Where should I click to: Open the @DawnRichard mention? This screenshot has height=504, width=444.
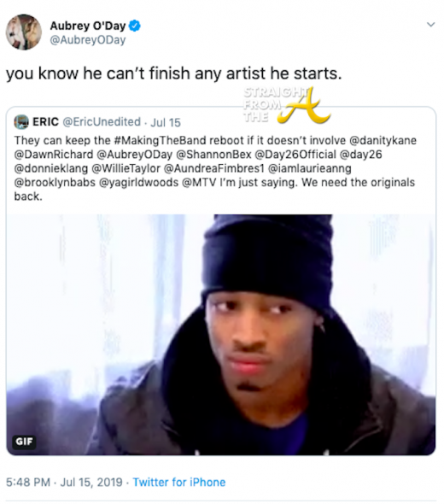tap(54, 155)
